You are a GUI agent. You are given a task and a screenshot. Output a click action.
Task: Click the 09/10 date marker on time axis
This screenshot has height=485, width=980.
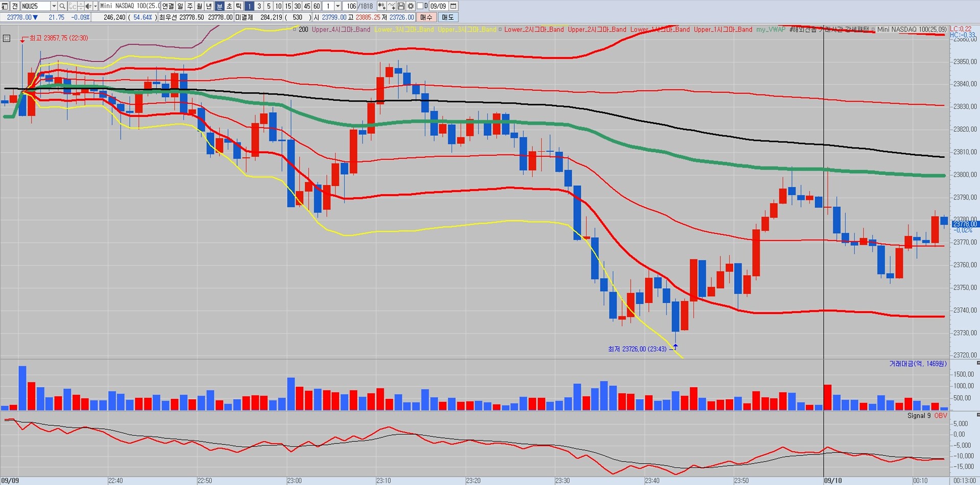pos(833,481)
